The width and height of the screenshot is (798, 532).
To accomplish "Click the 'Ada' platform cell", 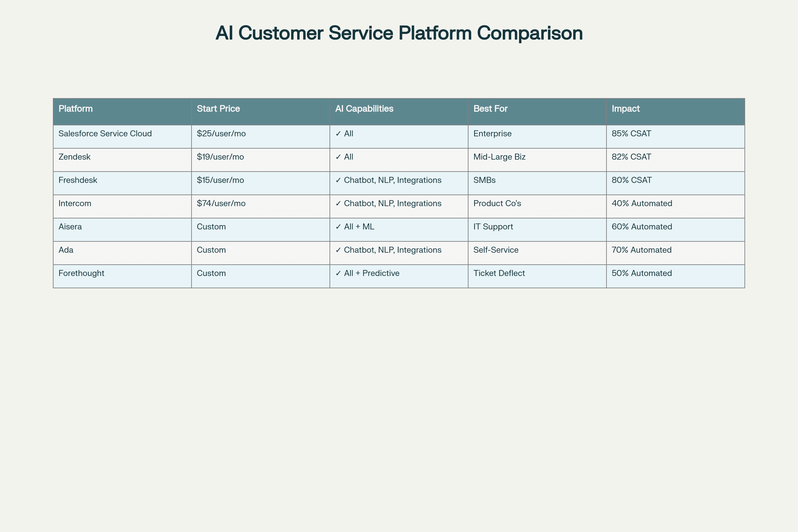I will pos(122,253).
